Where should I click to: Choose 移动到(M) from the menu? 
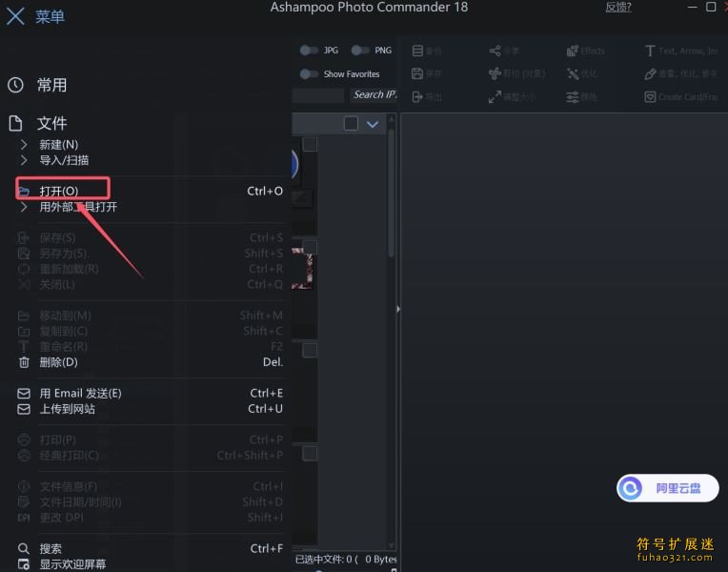[150, 316]
